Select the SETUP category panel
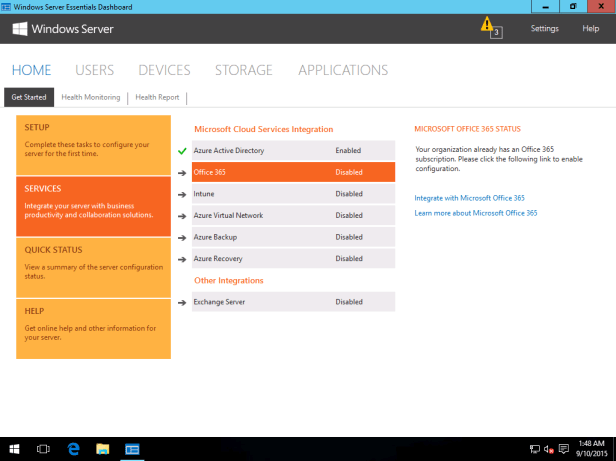Viewport: 616px width, 461px height. click(93, 144)
